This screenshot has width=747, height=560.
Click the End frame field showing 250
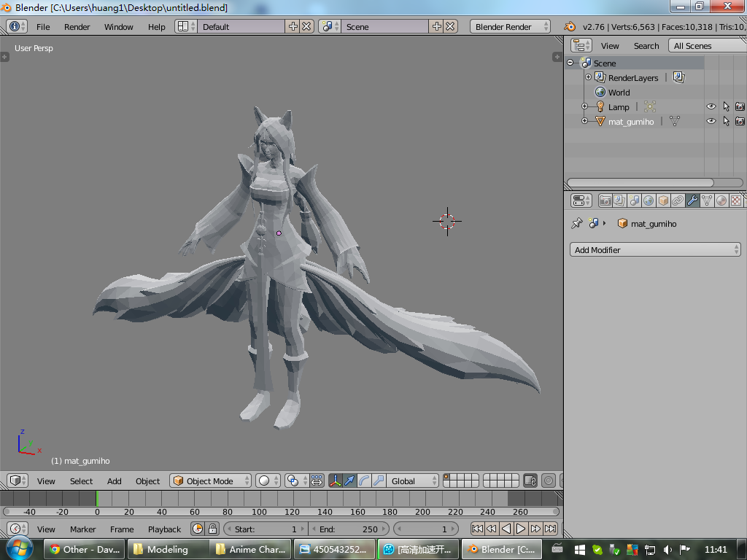[x=348, y=529]
